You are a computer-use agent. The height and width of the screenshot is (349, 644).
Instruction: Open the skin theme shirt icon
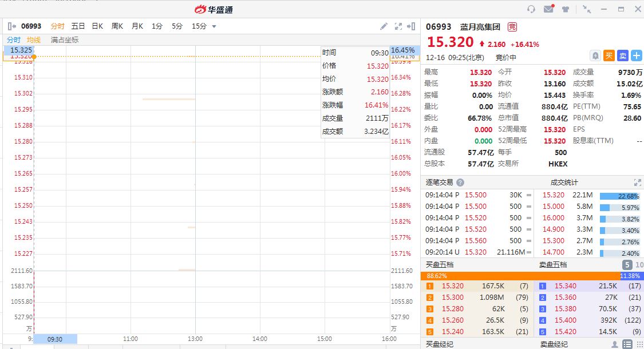[x=566, y=9]
